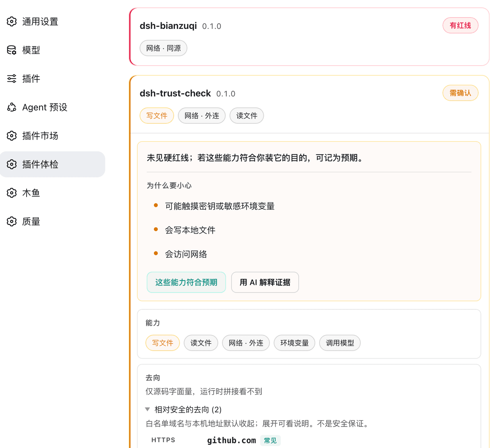
Task: Click the 有红线 status badge
Action: [460, 25]
